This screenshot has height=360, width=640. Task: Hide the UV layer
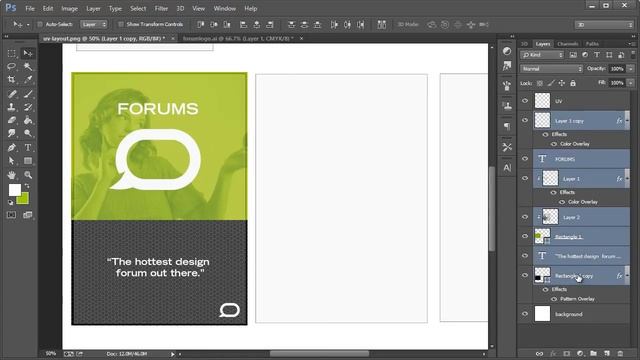[x=525, y=100]
